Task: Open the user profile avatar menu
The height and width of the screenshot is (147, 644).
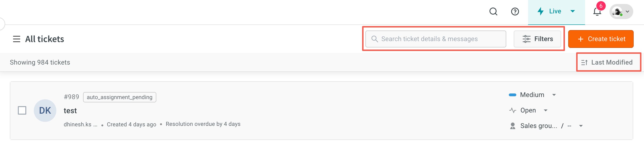Action: [x=621, y=12]
